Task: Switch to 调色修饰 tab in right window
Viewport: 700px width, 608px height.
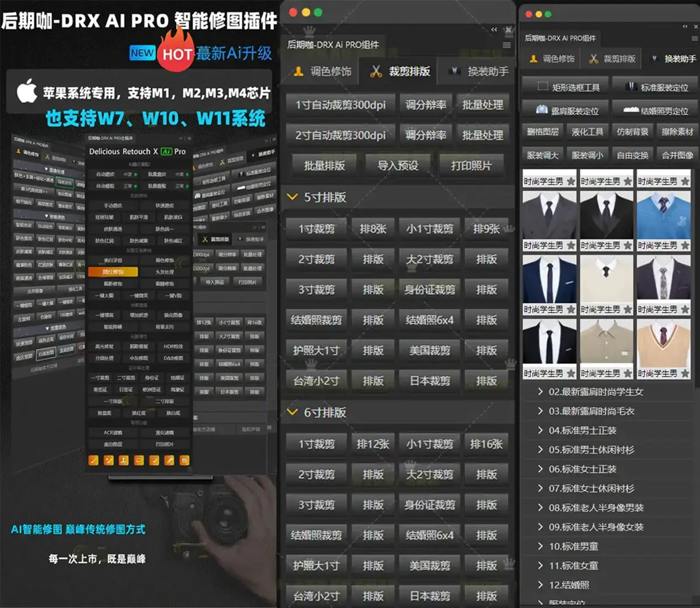Action: [551, 58]
